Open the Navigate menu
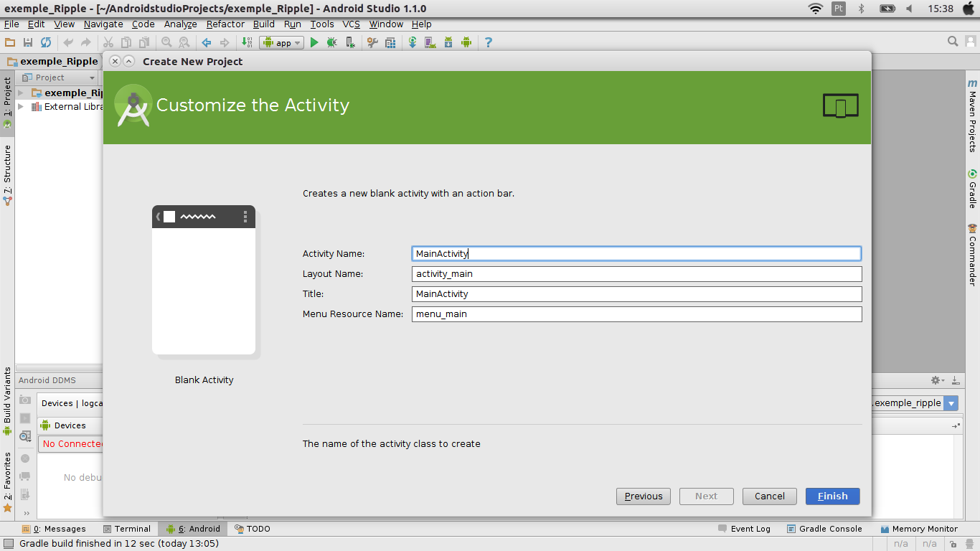Image resolution: width=980 pixels, height=551 pixels. coord(103,24)
